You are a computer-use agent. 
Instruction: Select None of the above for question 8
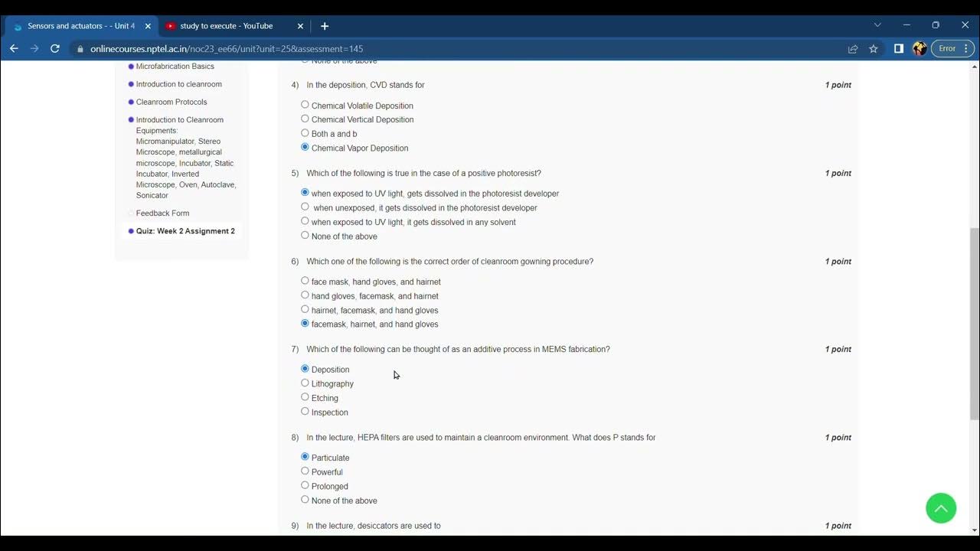tap(305, 500)
